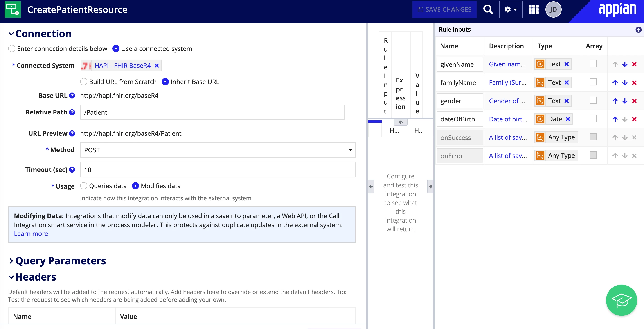Open the JD user profile avatar
The height and width of the screenshot is (329, 644).
(553, 9)
